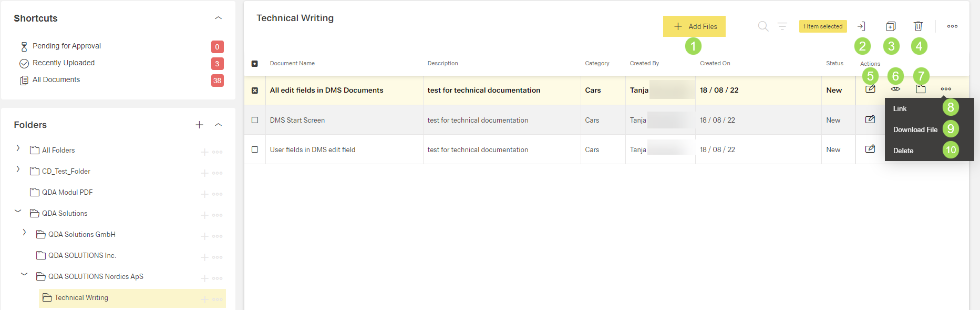Click the search magnifier icon
Image resolution: width=980 pixels, height=310 pixels.
tap(763, 26)
